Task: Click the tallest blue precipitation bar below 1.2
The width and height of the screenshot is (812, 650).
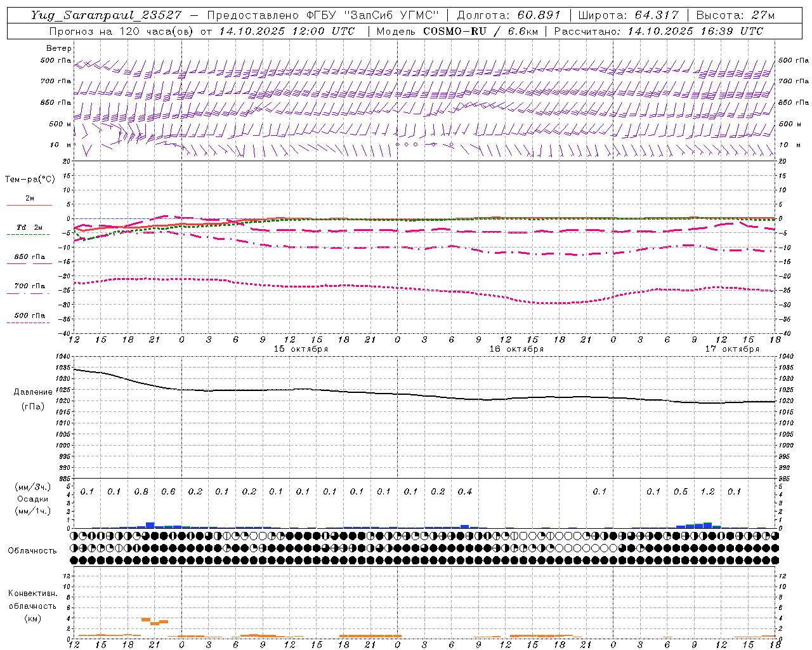Action: coord(707,525)
